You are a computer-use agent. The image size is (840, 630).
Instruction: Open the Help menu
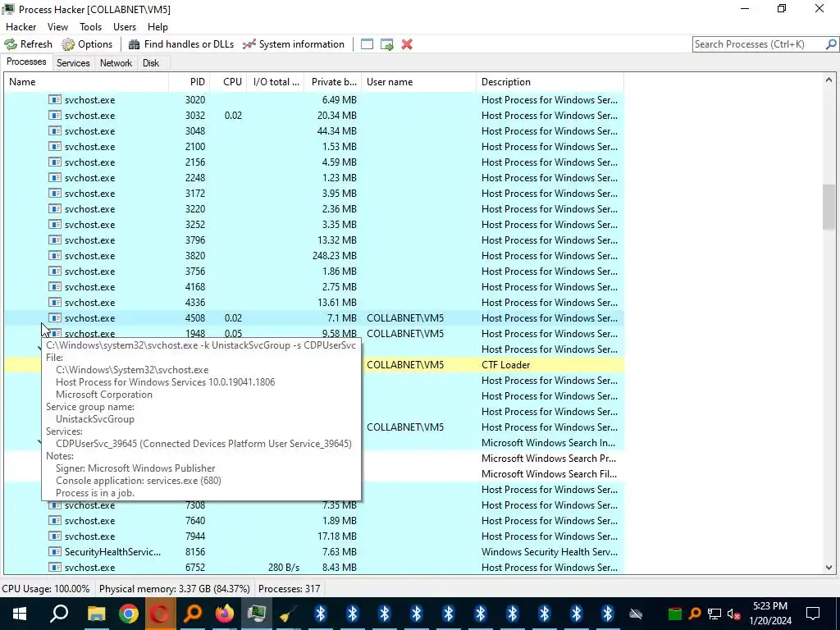157,27
